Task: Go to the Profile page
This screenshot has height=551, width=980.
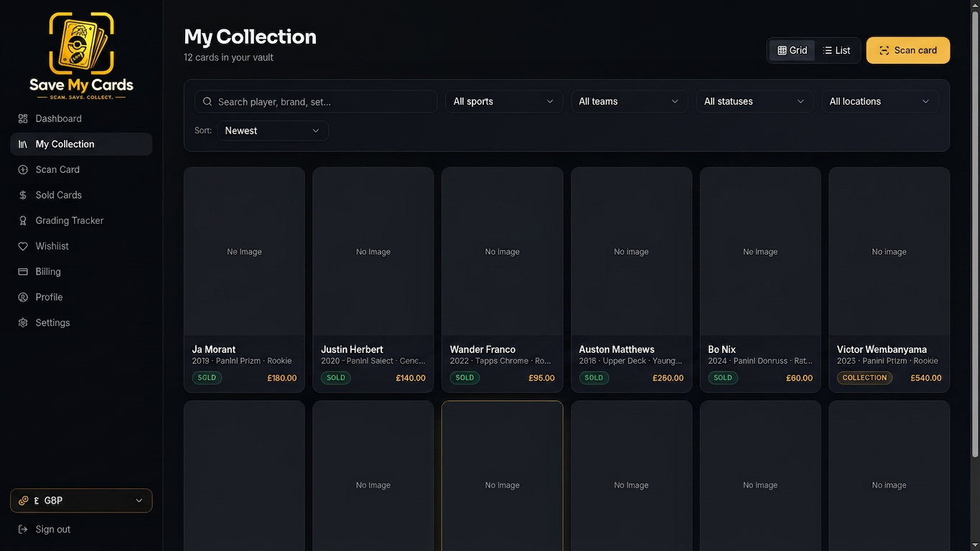Action: pyautogui.click(x=81, y=297)
